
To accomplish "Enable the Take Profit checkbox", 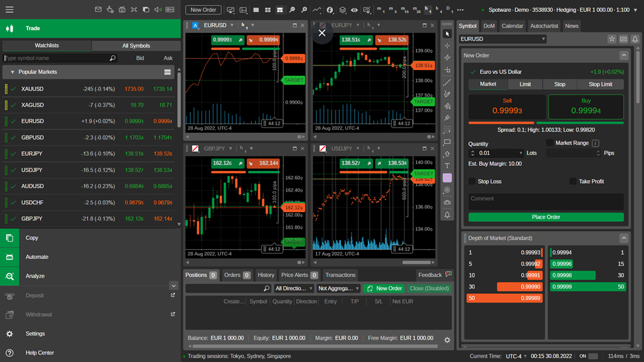I will (573, 181).
